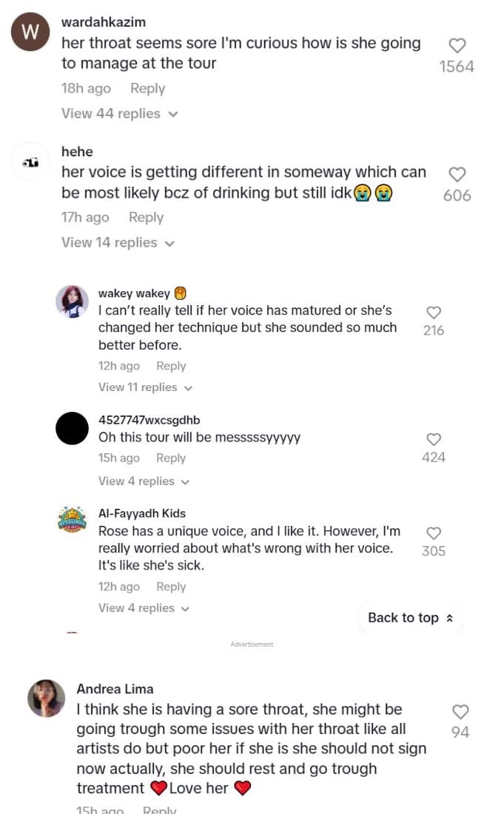Open Al-Fayyadh Kids profile logo
The height and width of the screenshot is (814, 504).
click(73, 521)
